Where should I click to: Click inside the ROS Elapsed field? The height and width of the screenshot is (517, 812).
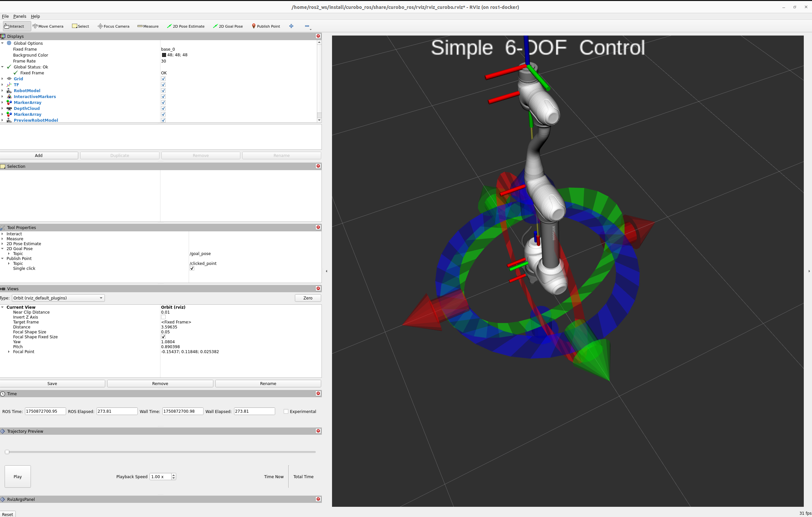(x=116, y=411)
